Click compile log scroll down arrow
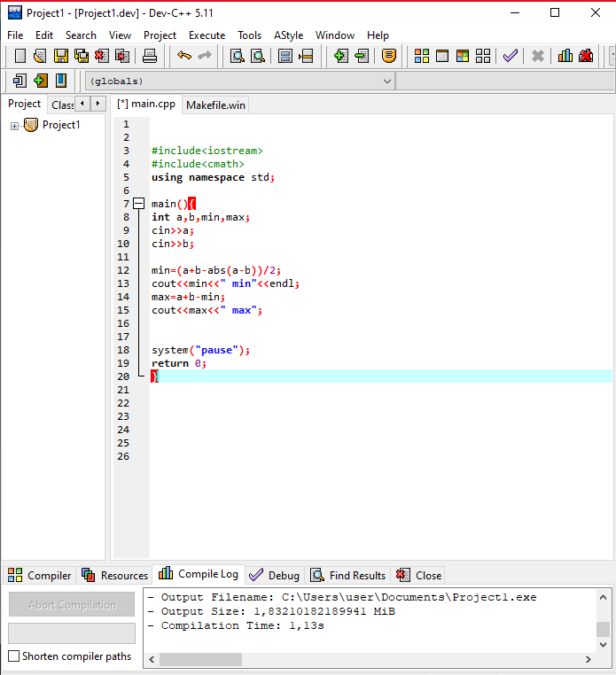616x675 pixels. point(603,644)
